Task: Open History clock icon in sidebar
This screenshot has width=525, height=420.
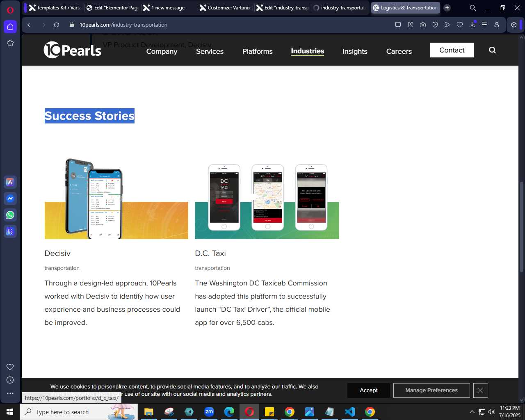Action: pos(10,380)
